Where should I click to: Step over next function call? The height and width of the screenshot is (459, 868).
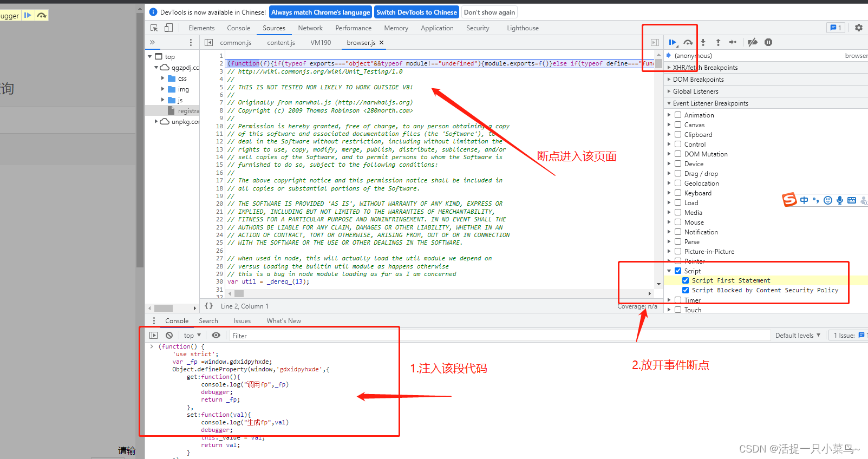688,42
